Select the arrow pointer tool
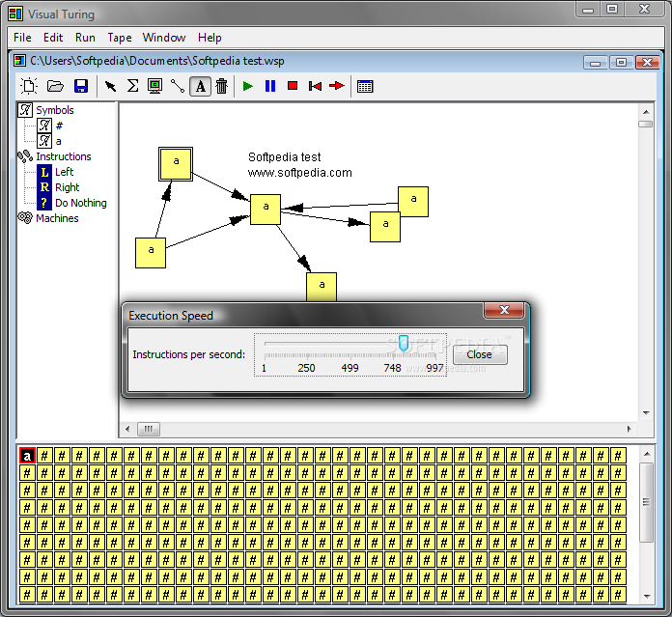This screenshot has width=672, height=617. pos(111,86)
